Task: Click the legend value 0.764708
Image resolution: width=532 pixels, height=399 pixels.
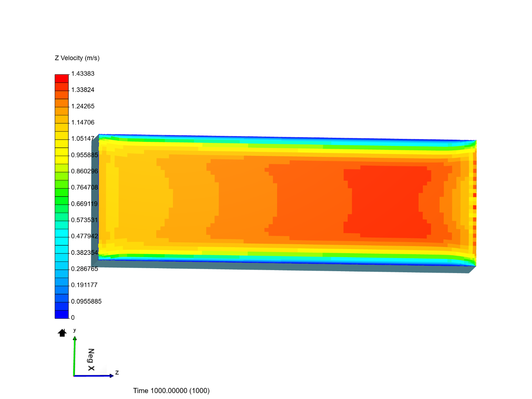Action: pos(85,187)
